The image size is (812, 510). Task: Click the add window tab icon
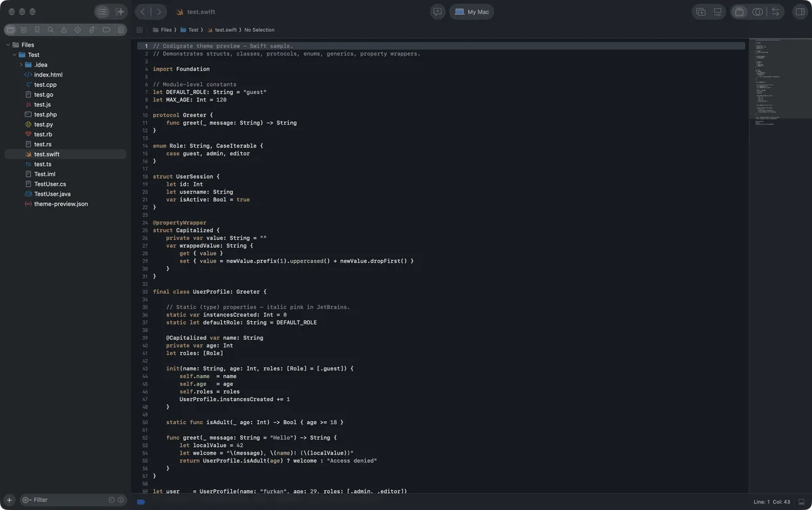coord(701,12)
